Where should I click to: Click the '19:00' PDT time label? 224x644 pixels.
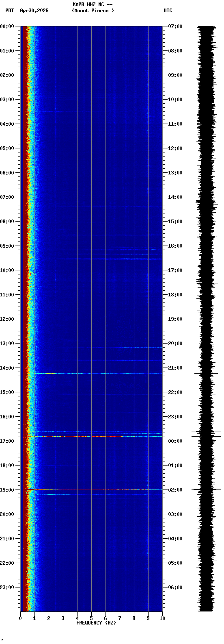coord(7,490)
